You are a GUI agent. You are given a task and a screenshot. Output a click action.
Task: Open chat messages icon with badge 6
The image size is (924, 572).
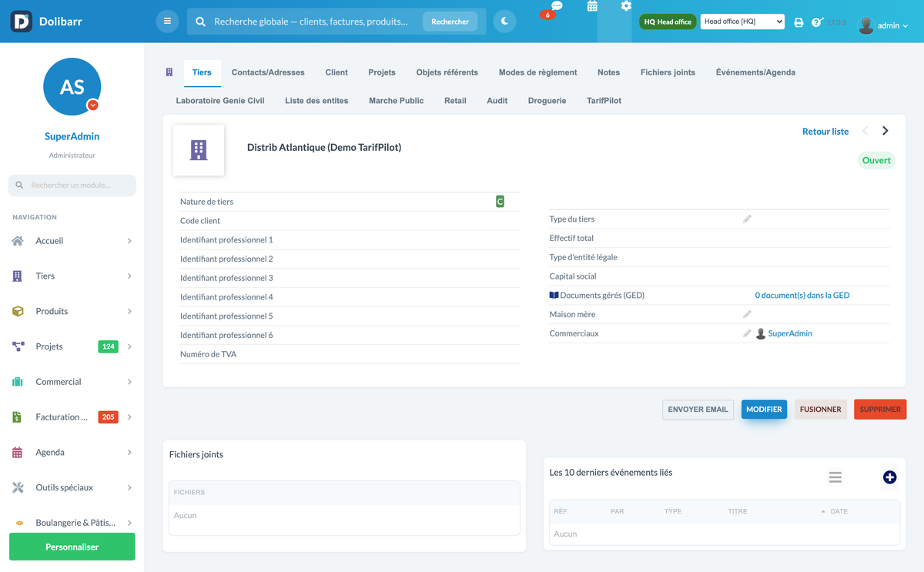click(556, 7)
